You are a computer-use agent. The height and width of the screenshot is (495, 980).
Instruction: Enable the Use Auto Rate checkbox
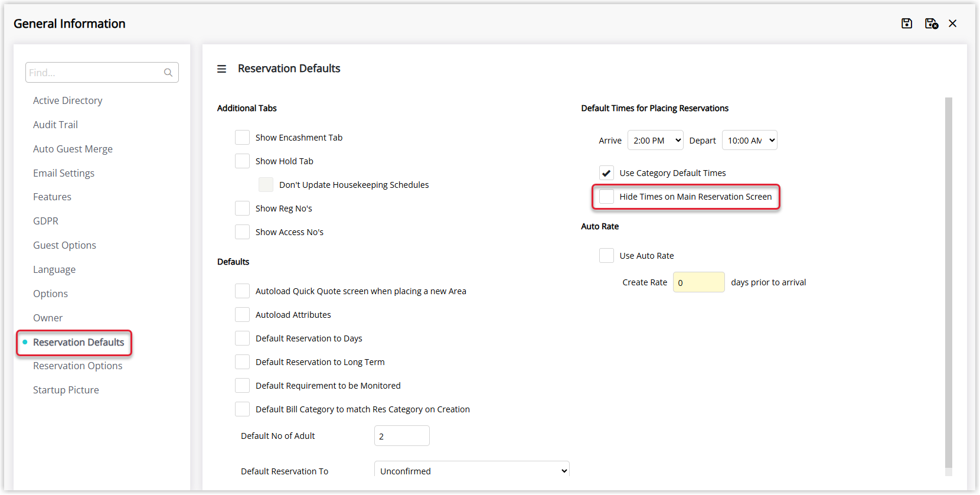tap(606, 256)
